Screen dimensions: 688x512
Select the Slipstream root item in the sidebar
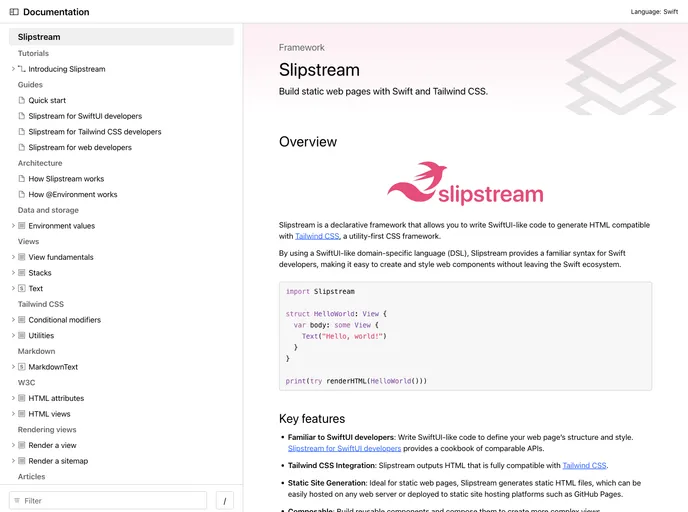pos(121,37)
